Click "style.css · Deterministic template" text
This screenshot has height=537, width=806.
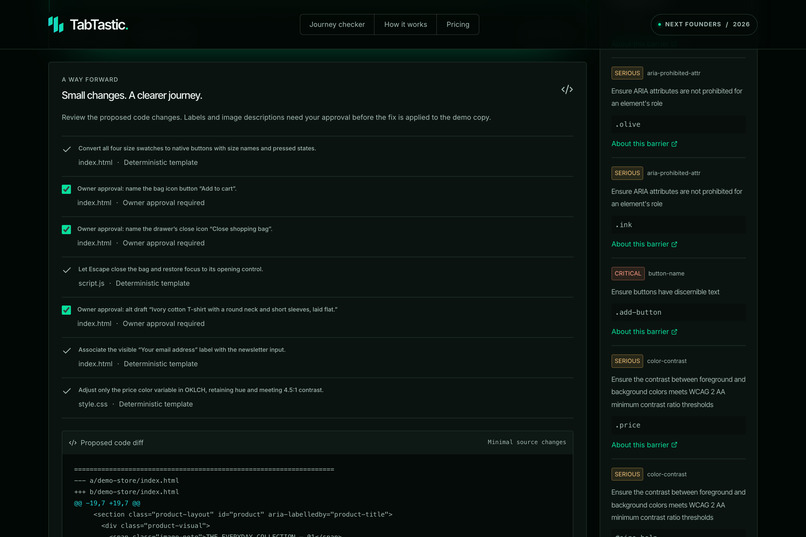point(135,404)
